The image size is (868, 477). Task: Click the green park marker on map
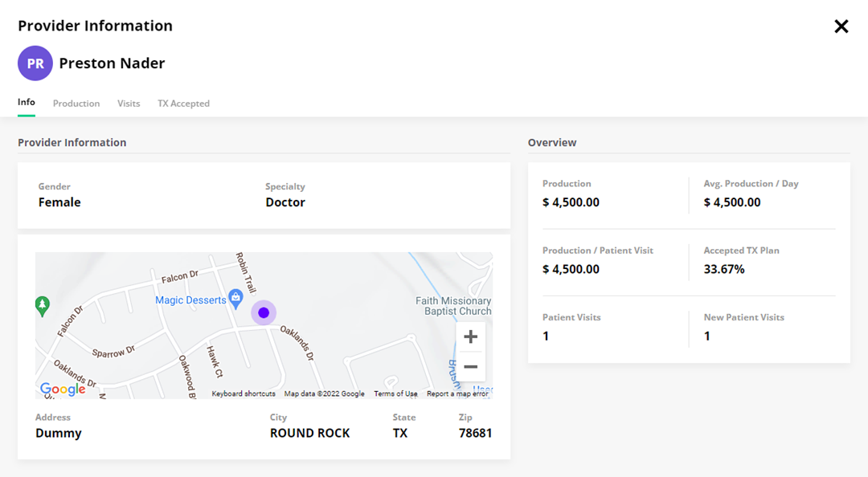43,305
